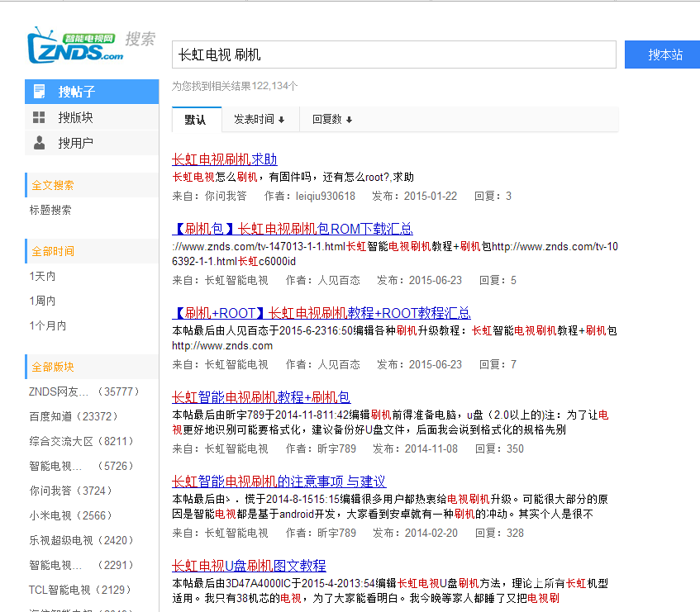Open 【刷机+ROOT】长虹电视刷机教程+ROOT教程汇总 result
Viewport: 700px width, 612px height.
321,313
